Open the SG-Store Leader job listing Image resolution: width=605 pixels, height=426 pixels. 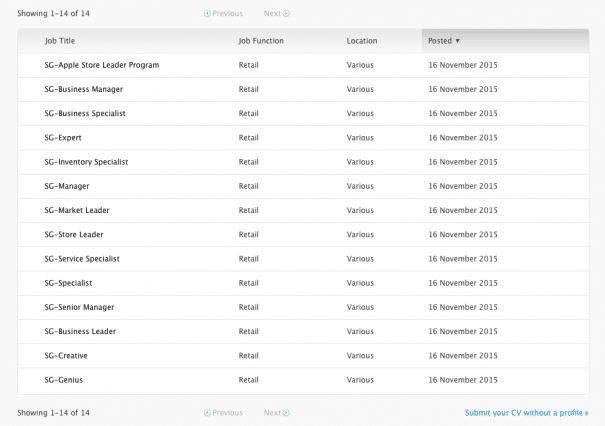tap(74, 235)
